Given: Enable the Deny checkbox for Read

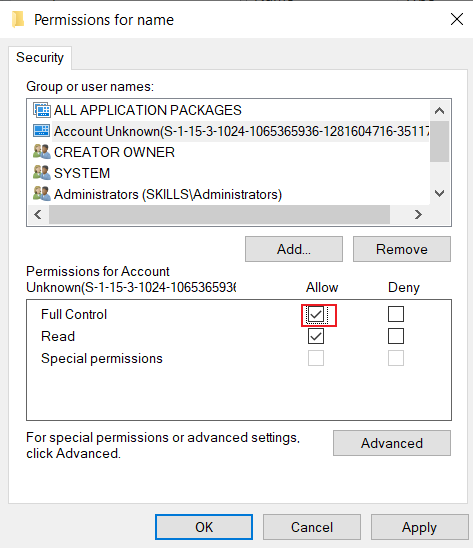Looking at the screenshot, I should tap(396, 336).
